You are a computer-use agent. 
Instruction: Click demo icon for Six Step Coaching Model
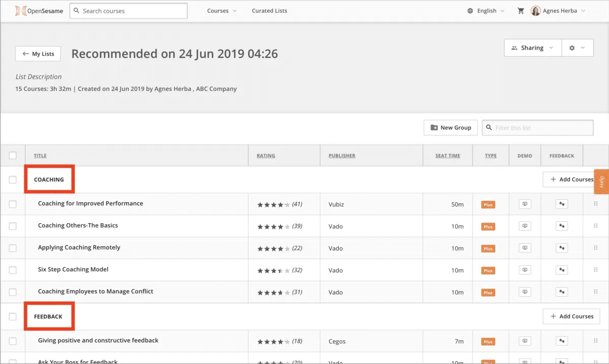(525, 270)
